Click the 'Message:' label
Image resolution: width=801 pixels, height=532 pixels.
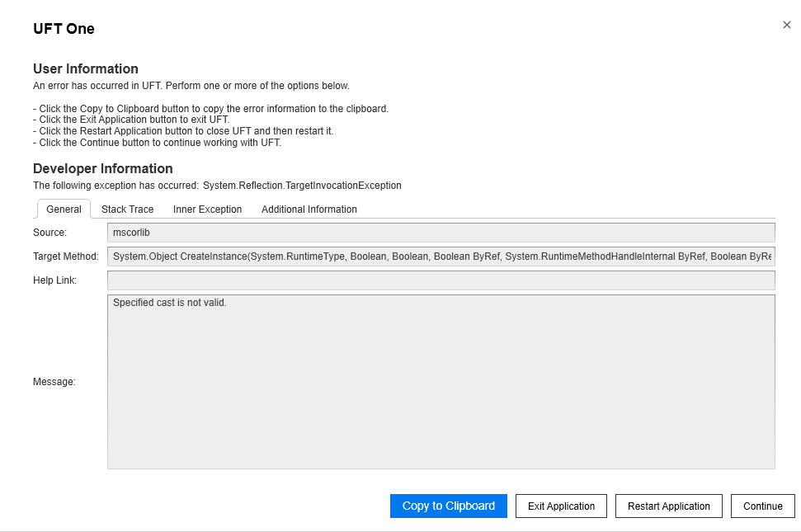click(x=54, y=382)
